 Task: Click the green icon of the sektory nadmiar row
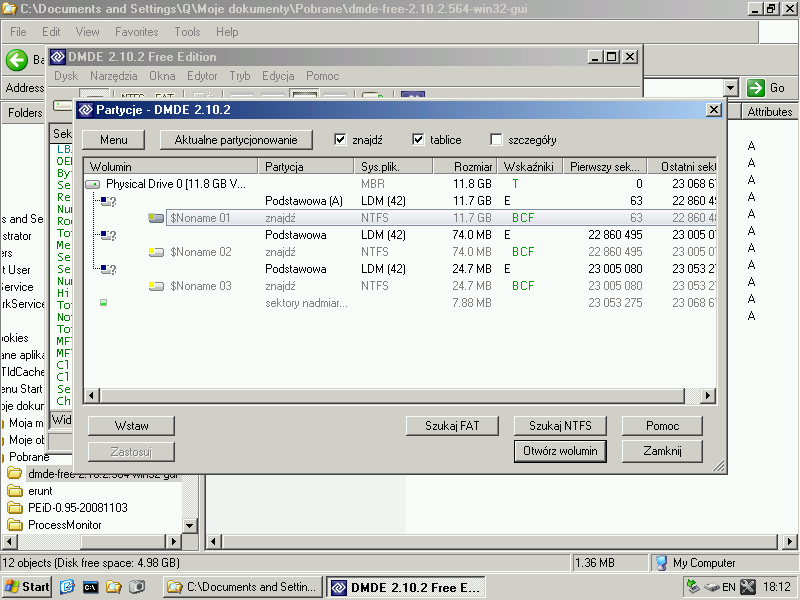tap(104, 303)
